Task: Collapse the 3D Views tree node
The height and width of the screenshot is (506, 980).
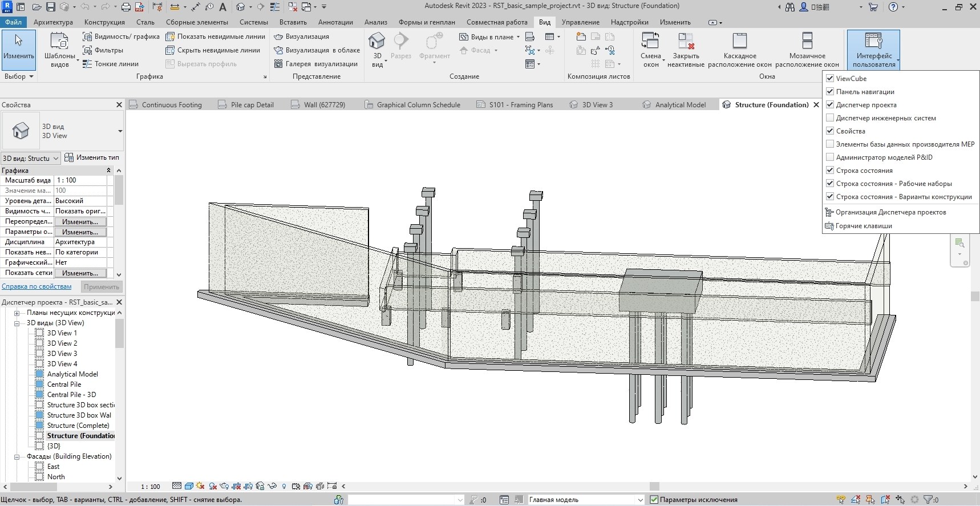Action: 17,323
